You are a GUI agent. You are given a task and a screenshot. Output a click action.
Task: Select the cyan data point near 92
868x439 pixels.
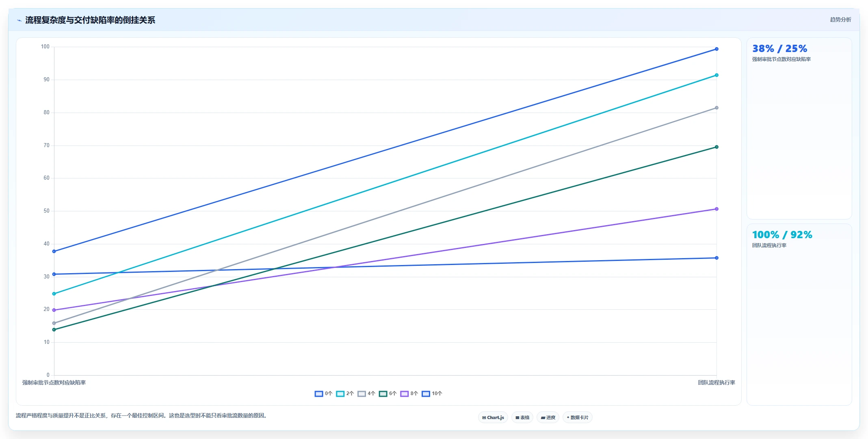click(x=716, y=75)
